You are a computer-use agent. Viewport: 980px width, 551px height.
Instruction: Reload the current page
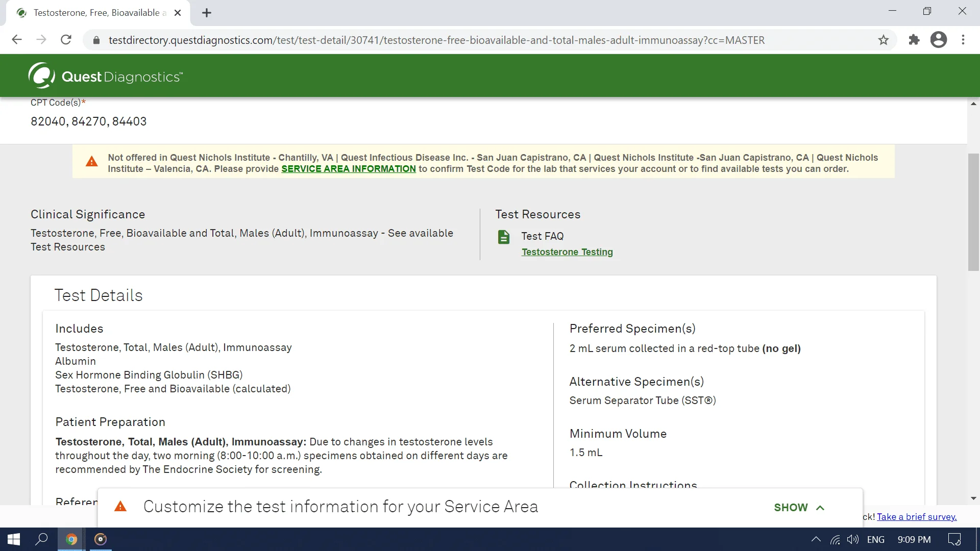[66, 40]
